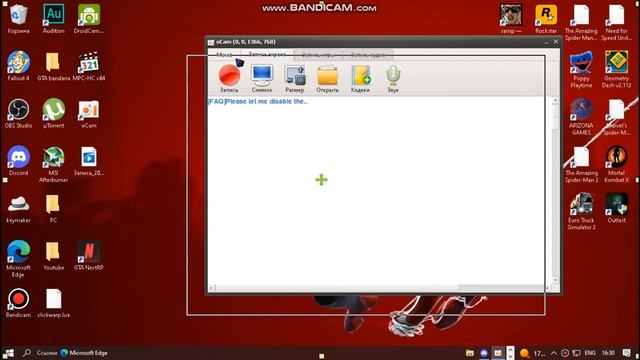
Task: Open the FAQ 'Please let me disable the..' link
Action: [258, 101]
